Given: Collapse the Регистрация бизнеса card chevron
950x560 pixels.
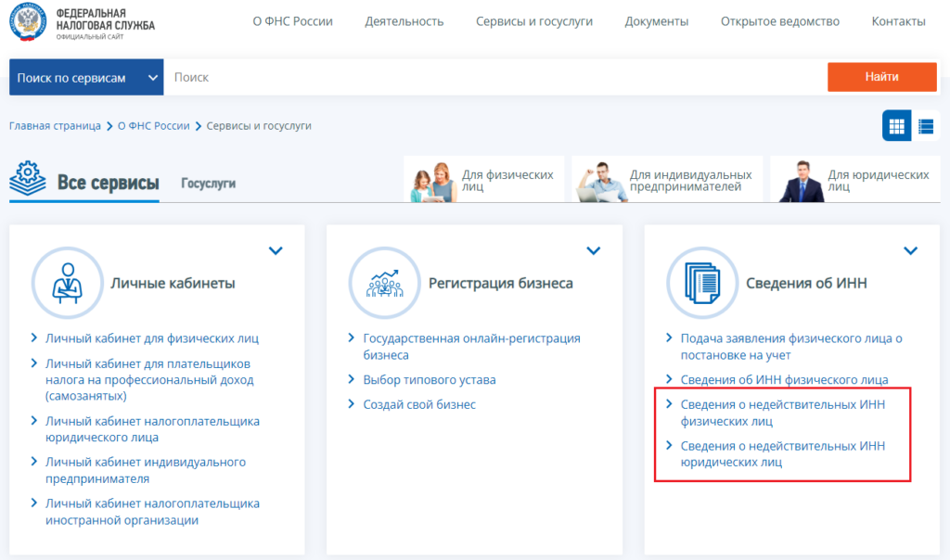Looking at the screenshot, I should click(594, 250).
